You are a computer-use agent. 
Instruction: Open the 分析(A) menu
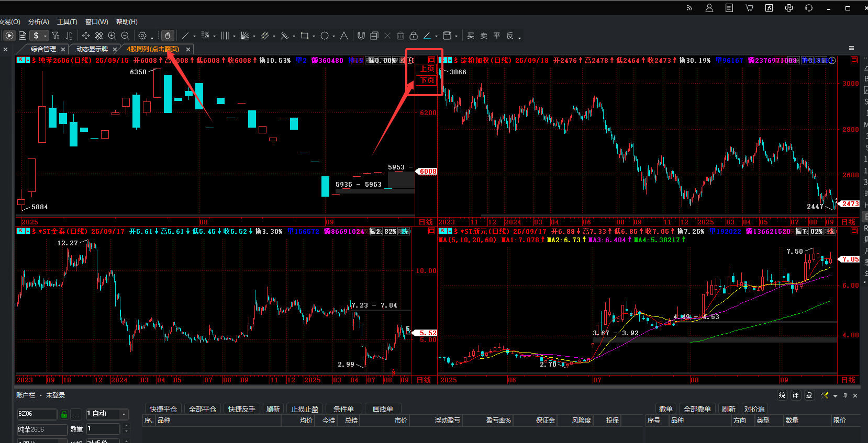point(38,22)
